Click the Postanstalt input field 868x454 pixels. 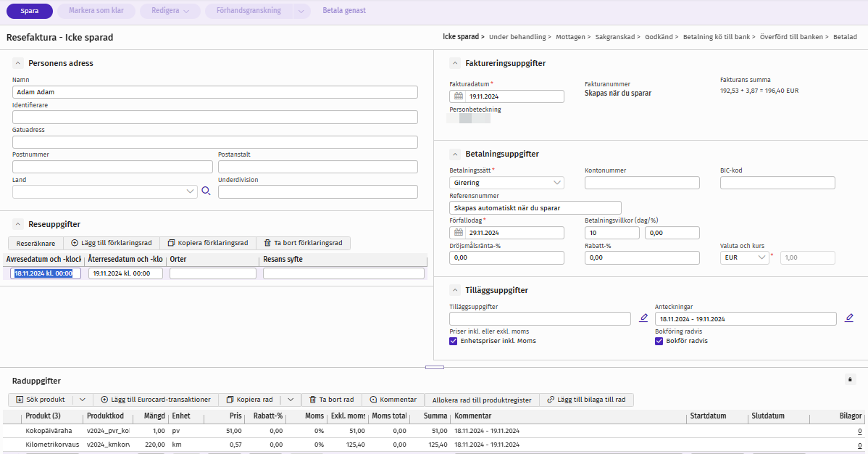[318, 167]
